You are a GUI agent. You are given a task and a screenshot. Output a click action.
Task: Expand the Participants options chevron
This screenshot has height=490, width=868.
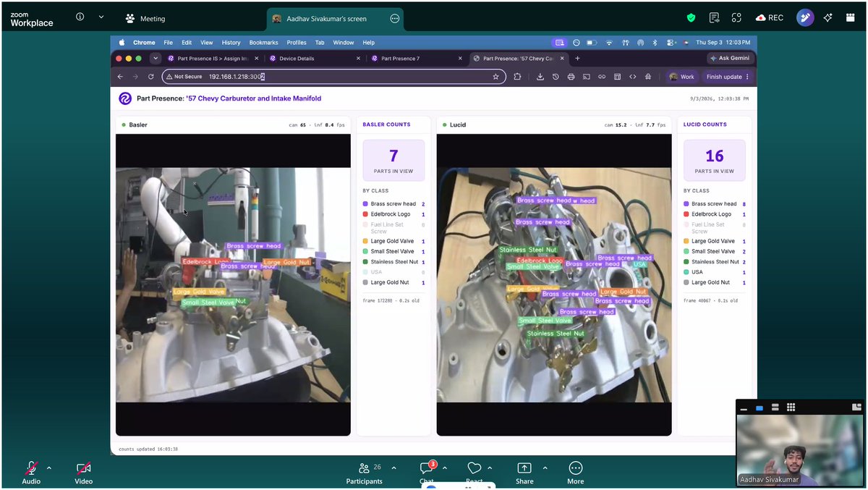(393, 468)
